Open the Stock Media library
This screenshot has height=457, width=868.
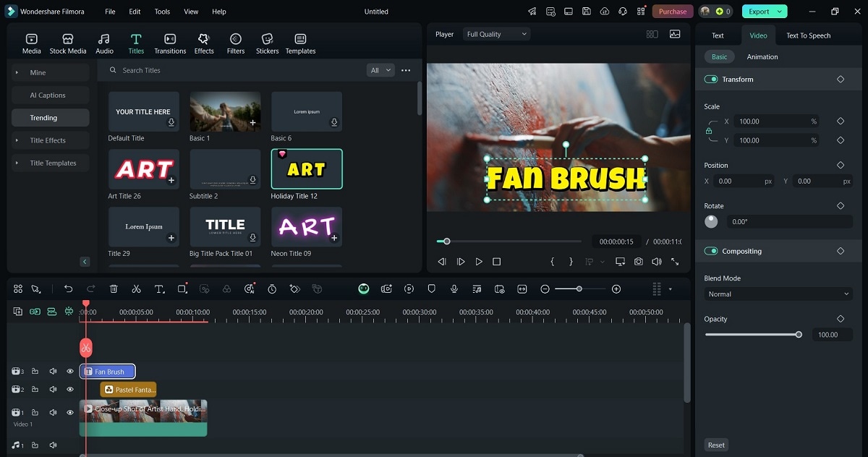coord(68,43)
